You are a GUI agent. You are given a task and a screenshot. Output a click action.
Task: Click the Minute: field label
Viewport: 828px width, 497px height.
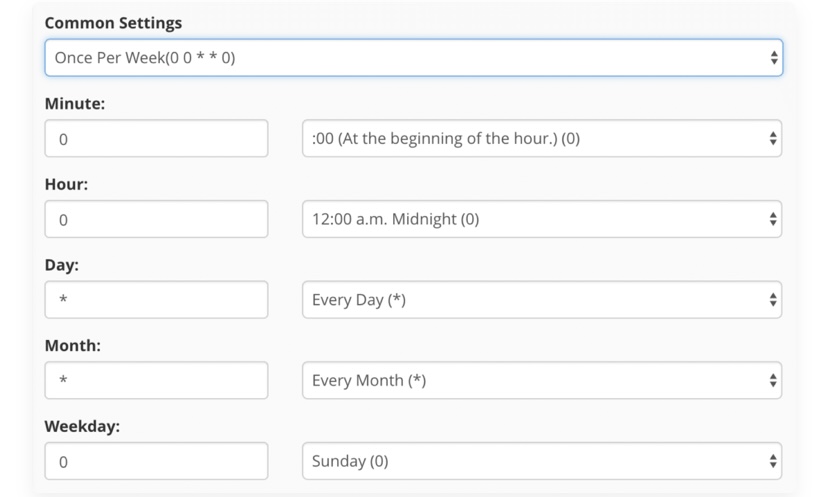point(75,104)
